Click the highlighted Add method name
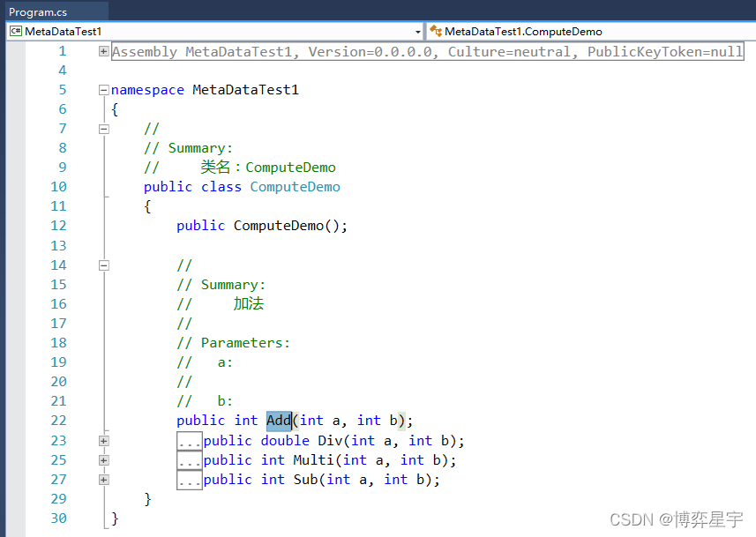This screenshot has height=537, width=756. point(279,421)
